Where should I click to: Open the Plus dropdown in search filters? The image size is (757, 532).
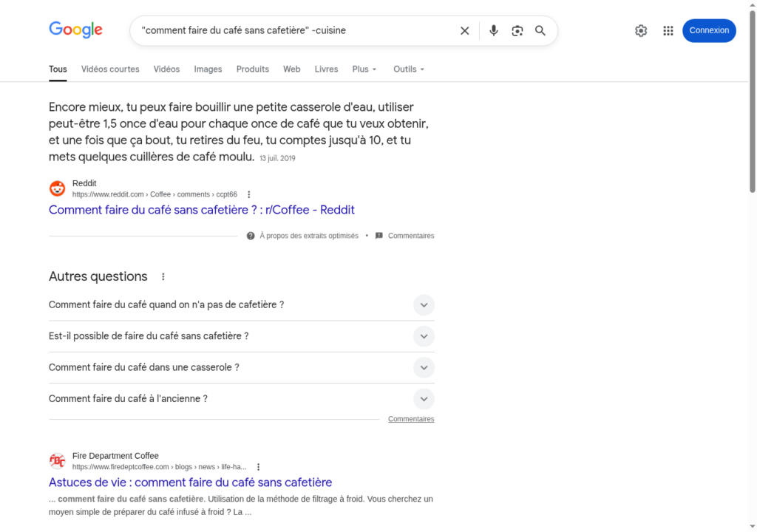coord(364,69)
